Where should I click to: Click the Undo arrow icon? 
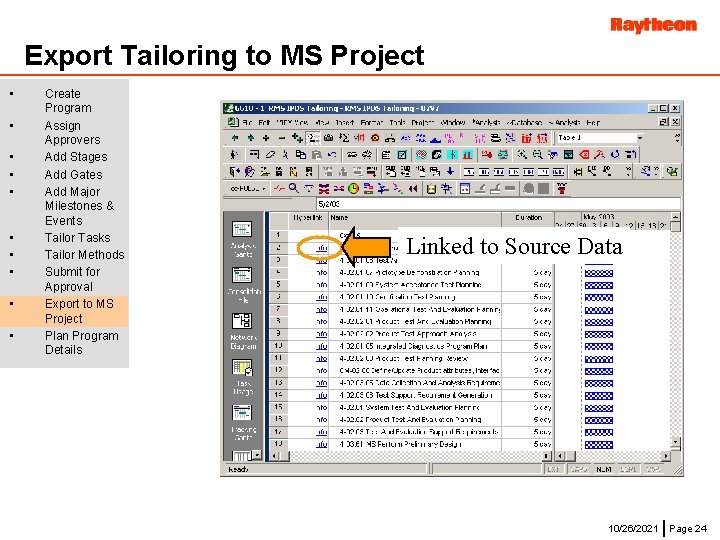(x=332, y=155)
